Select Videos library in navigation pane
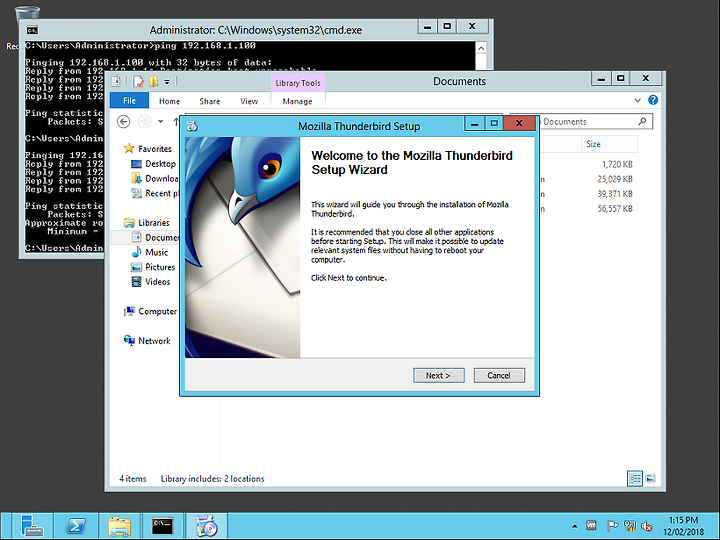This screenshot has width=720, height=540. click(151, 281)
